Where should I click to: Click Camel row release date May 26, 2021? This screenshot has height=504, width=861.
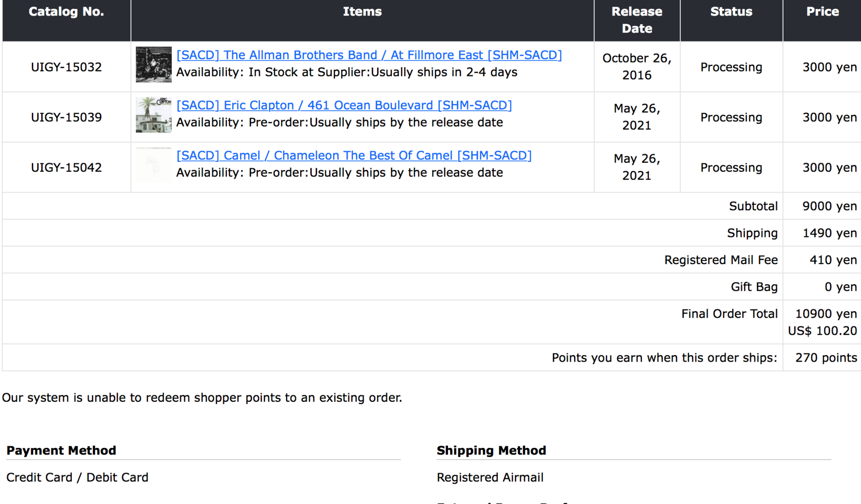pos(637,168)
